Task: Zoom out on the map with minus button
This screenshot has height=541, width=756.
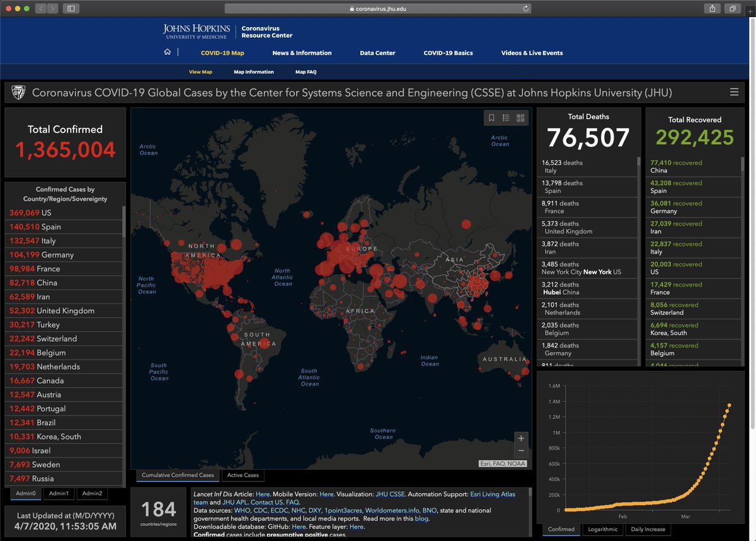Action: coord(520,451)
